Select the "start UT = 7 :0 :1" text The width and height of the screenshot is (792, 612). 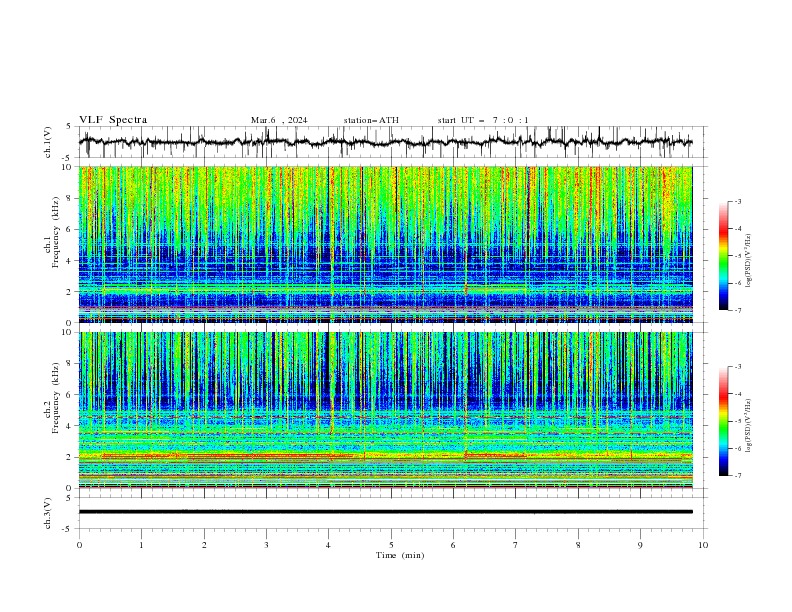point(483,120)
